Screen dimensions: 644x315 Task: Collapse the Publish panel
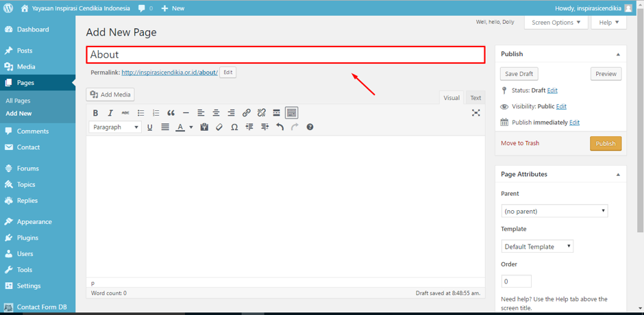coord(618,54)
